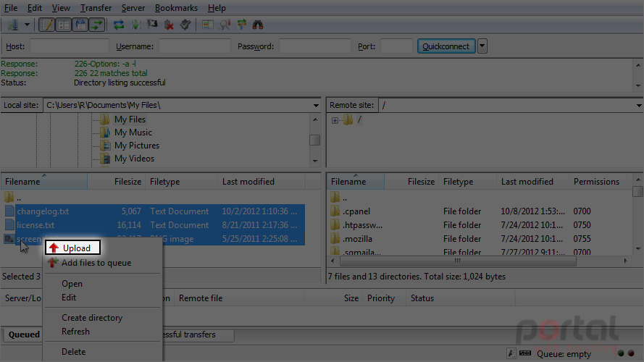This screenshot has width=644, height=362.
Task: Toggle the message log display
Action: tap(47, 25)
